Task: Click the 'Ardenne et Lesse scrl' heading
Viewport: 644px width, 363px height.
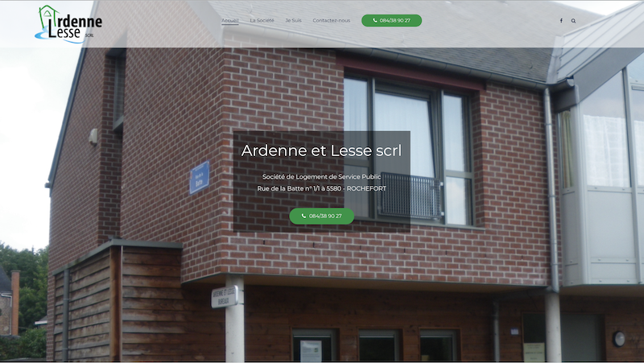Action: 321,151
